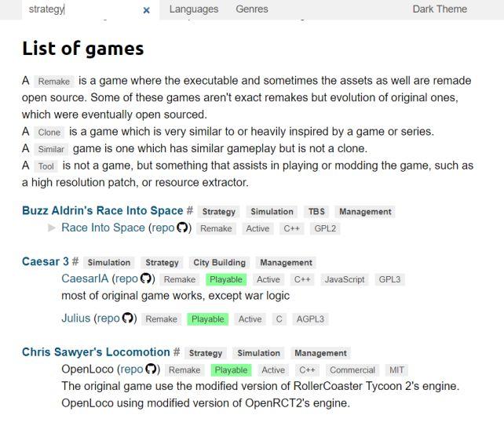Open Race Into Space GitHub repo icon
This screenshot has height=426, width=504.
(182, 228)
